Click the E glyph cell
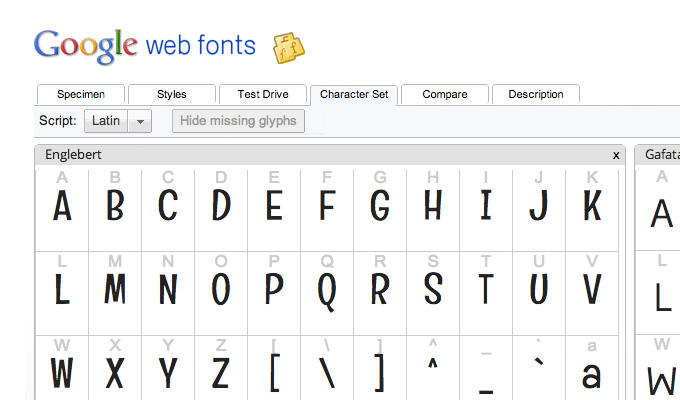The width and height of the screenshot is (680, 400). pos(274,210)
